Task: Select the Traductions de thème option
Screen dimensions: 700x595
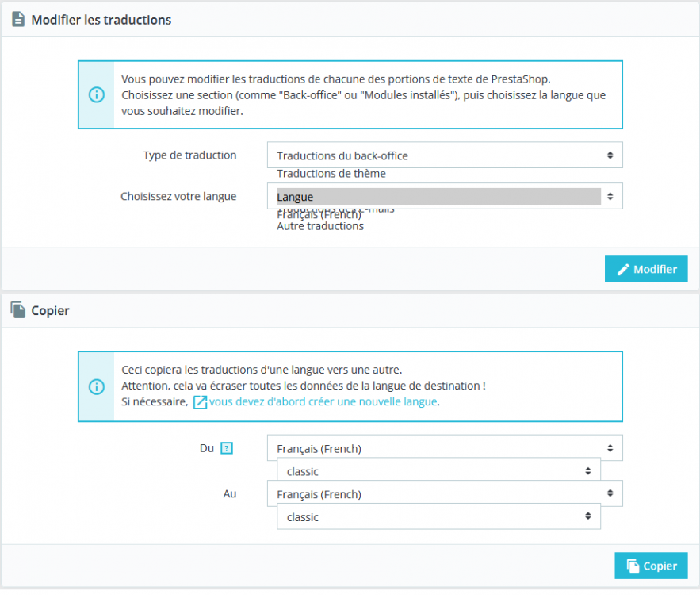Action: (331, 174)
